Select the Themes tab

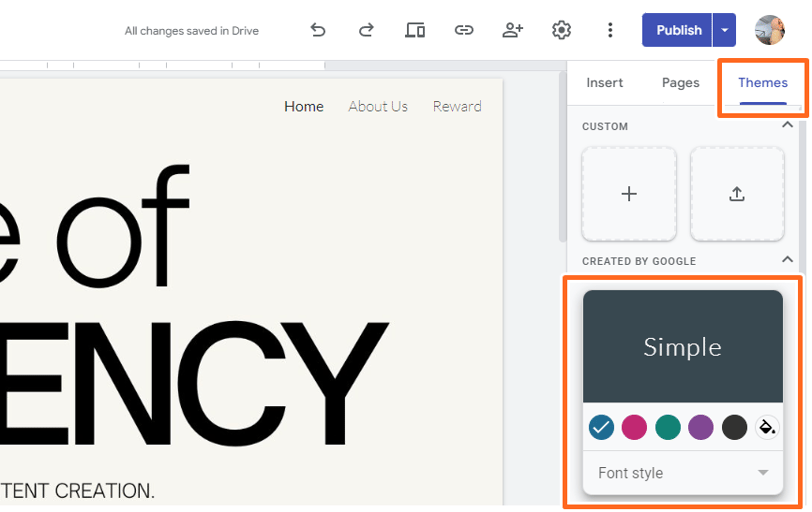pos(763,83)
